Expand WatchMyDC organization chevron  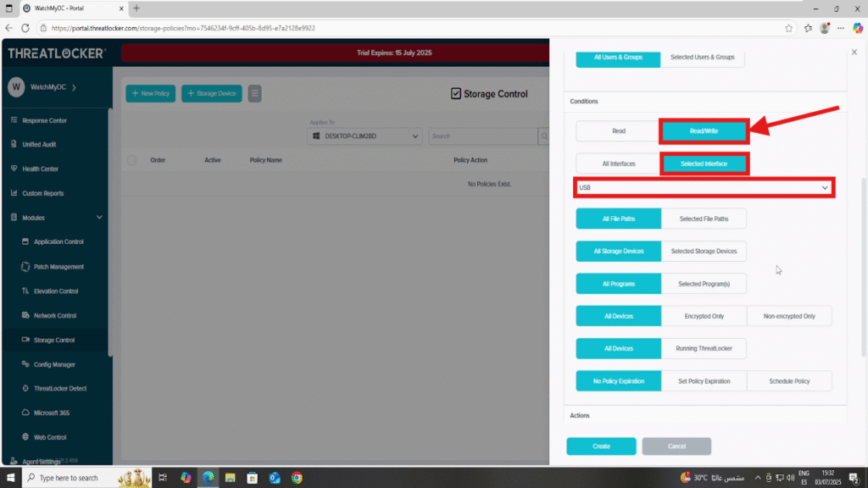click(75, 87)
